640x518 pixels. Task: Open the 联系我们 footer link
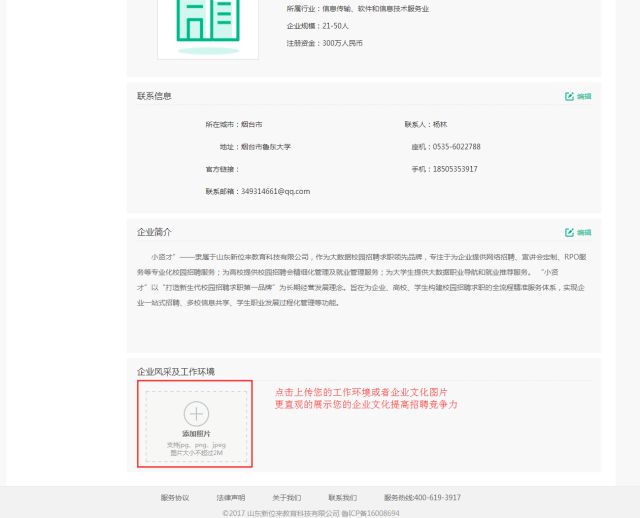pyautogui.click(x=342, y=498)
